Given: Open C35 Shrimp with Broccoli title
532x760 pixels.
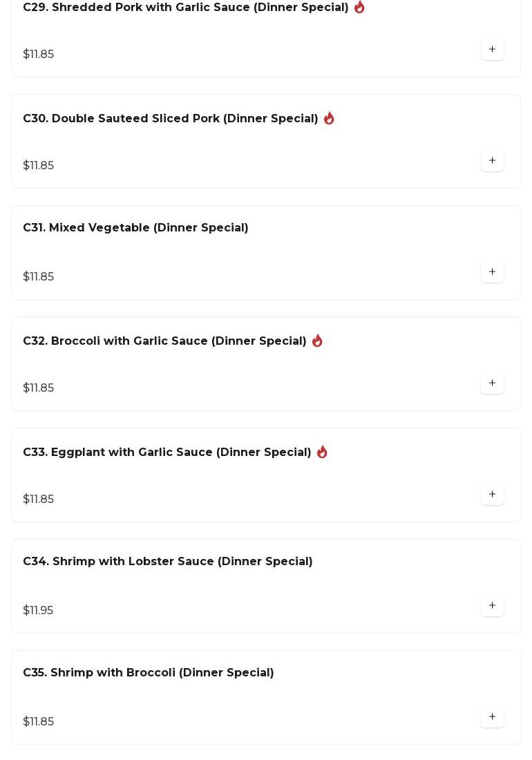Looking at the screenshot, I should [x=149, y=673].
